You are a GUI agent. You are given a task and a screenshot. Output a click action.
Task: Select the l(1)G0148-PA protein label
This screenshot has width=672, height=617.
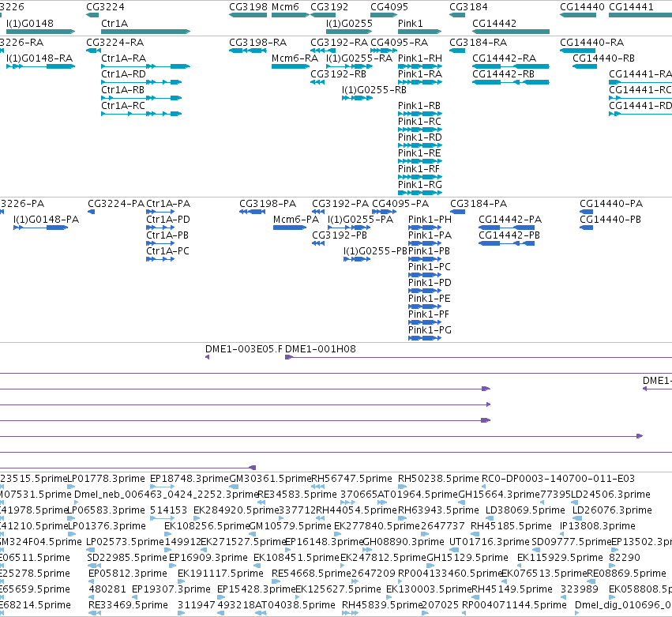pos(47,220)
